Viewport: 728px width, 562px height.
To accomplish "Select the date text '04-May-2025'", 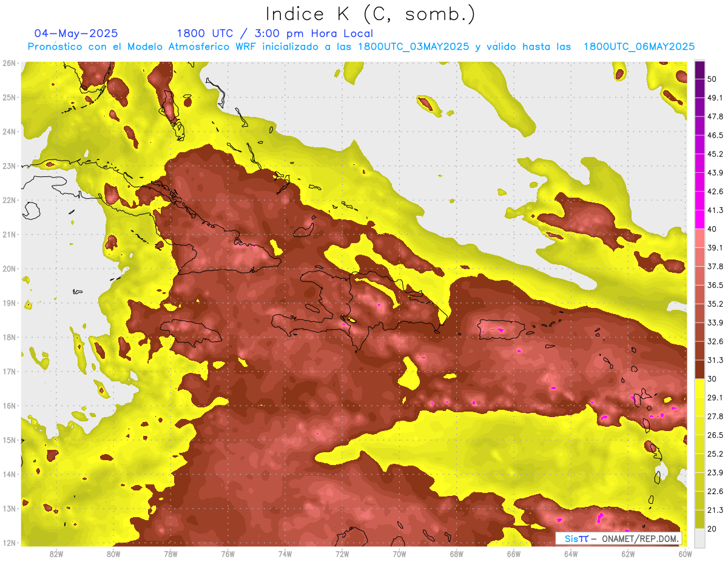I will click(x=76, y=33).
